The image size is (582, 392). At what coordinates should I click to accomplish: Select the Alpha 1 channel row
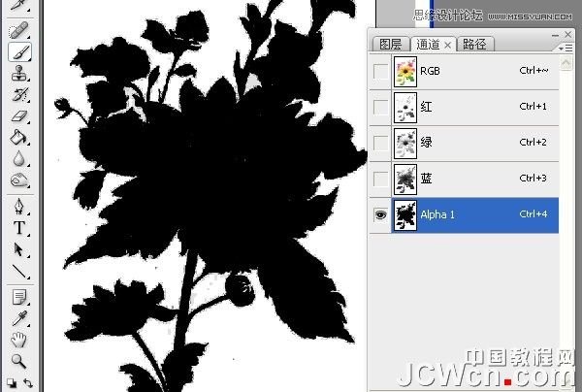(x=475, y=215)
